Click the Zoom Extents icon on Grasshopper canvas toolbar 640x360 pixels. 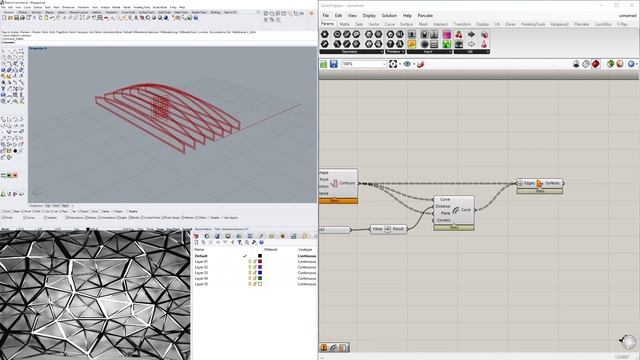[x=393, y=64]
